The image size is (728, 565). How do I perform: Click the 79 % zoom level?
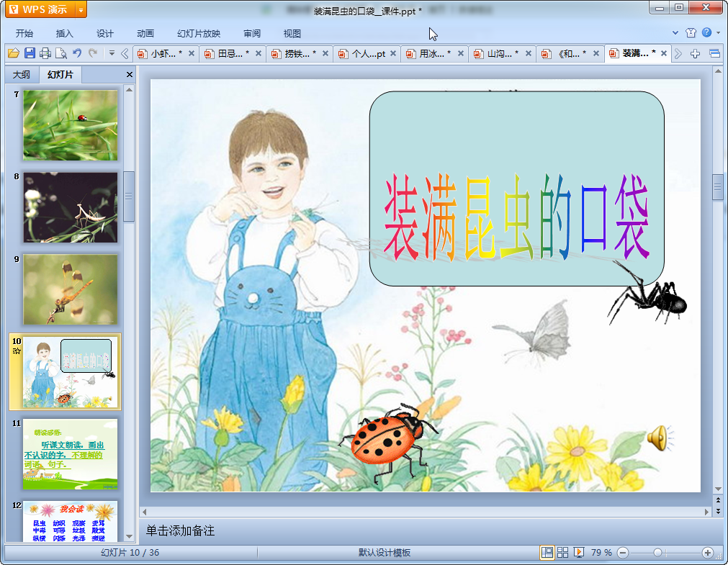tap(601, 553)
